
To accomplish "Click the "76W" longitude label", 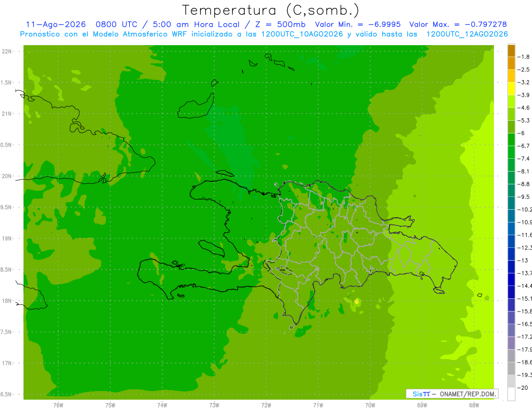I will pos(58,405).
